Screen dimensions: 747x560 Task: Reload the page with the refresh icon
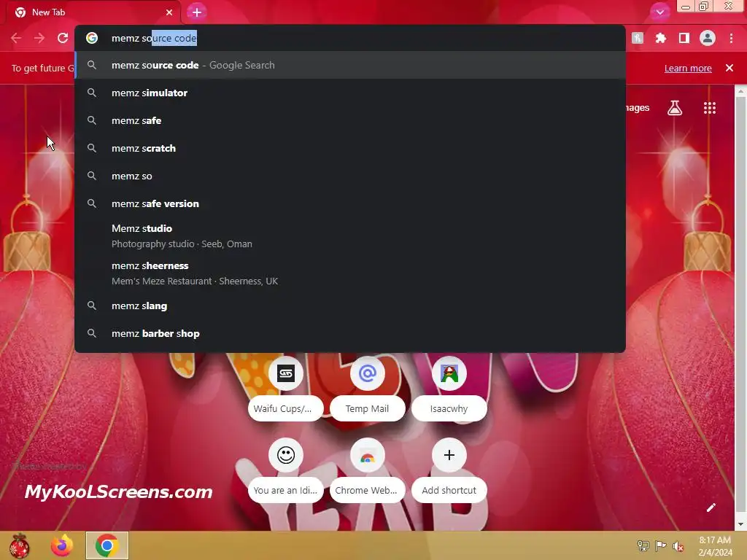[x=63, y=38]
